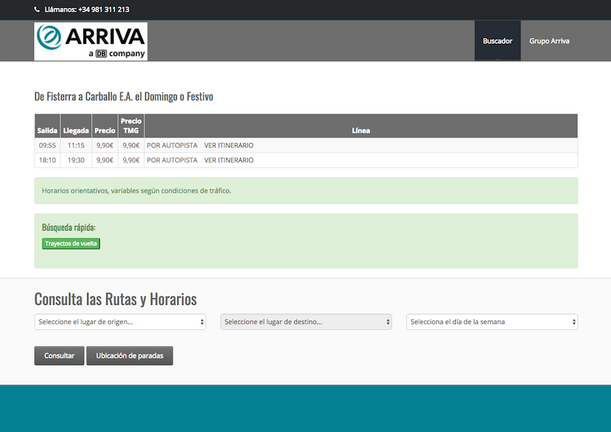This screenshot has width=611, height=432.
Task: Expand the origin place dropdown
Action: coord(120,322)
